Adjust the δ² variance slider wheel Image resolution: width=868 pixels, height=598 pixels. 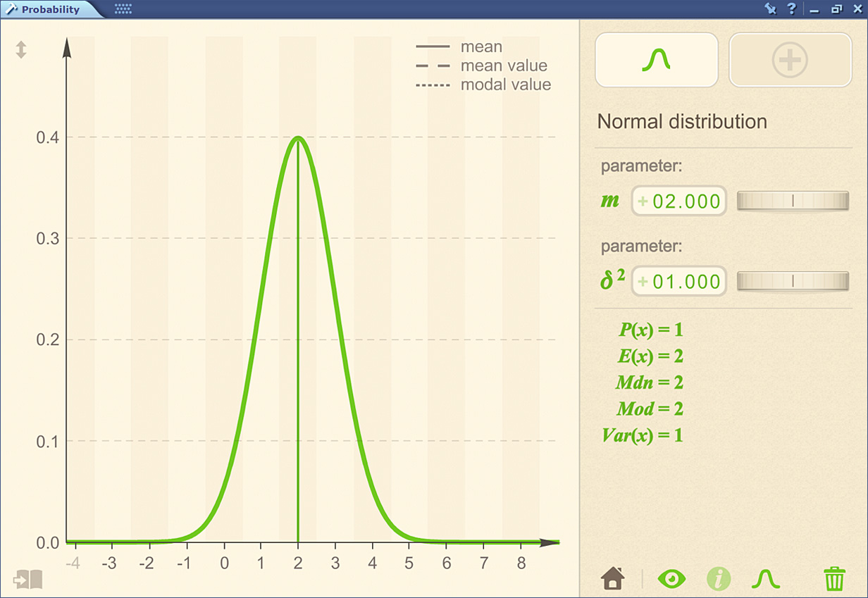pos(793,282)
